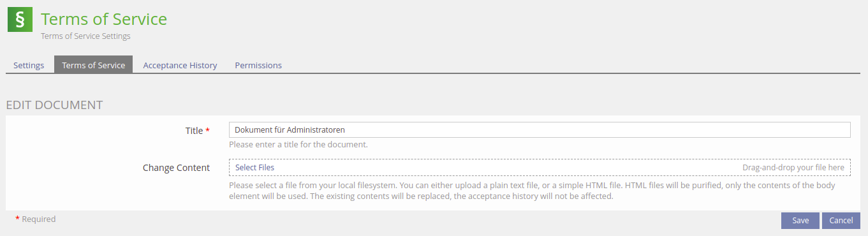
Task: Click the large Terms of Service page heading
Action: click(x=104, y=19)
